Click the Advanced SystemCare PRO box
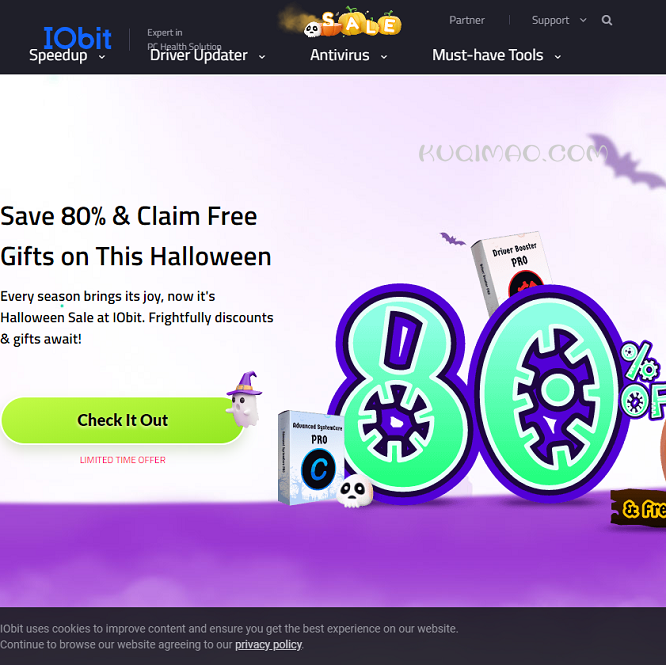Screen dimensions: 666x665 click(310, 457)
